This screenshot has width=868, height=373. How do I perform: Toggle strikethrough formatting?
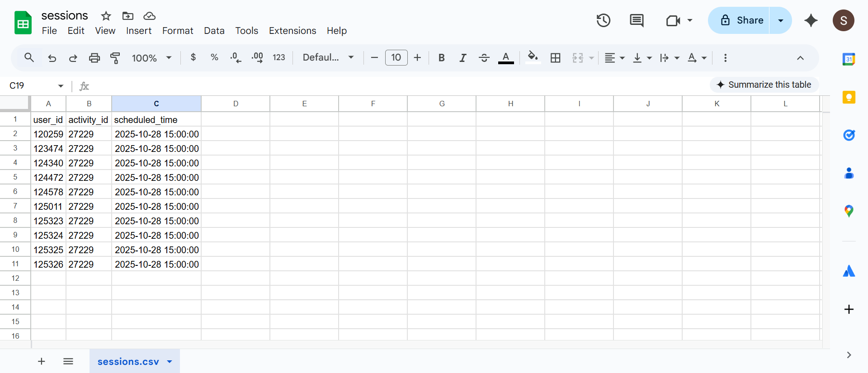click(484, 58)
